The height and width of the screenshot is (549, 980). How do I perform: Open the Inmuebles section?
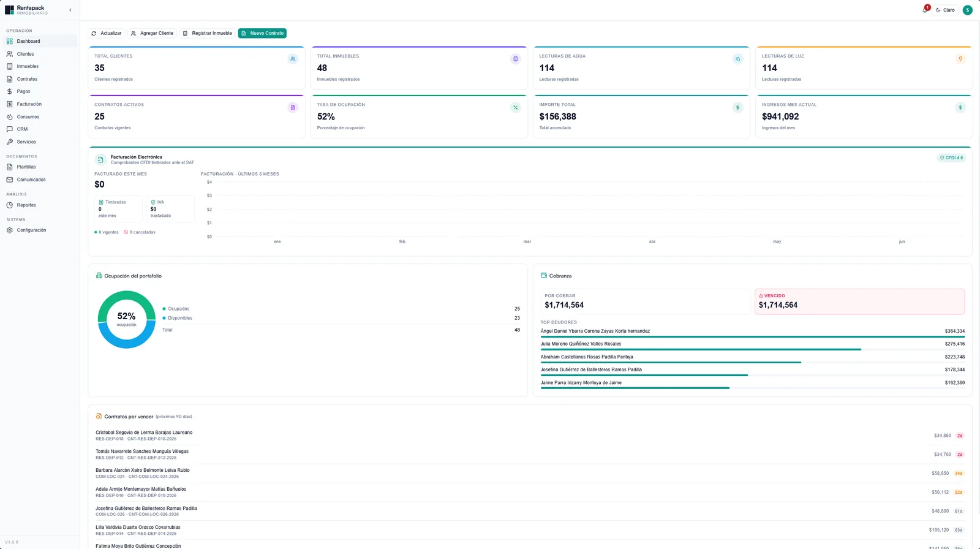coord(40,66)
